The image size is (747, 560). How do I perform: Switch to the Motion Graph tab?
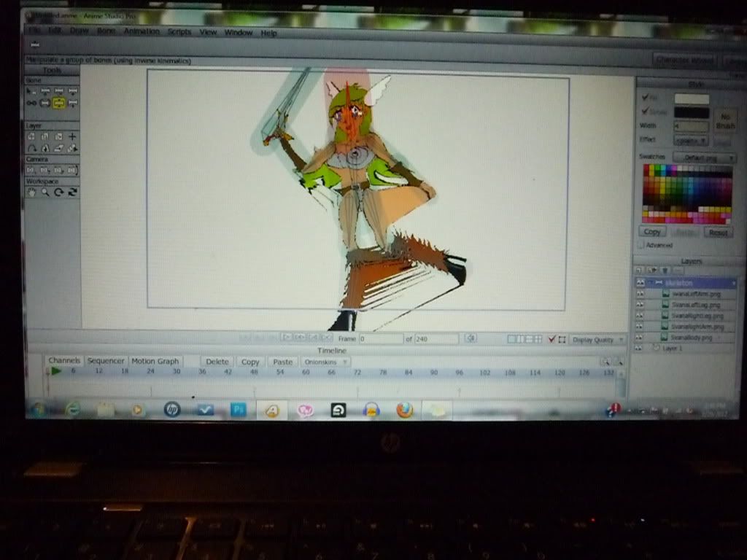155,361
